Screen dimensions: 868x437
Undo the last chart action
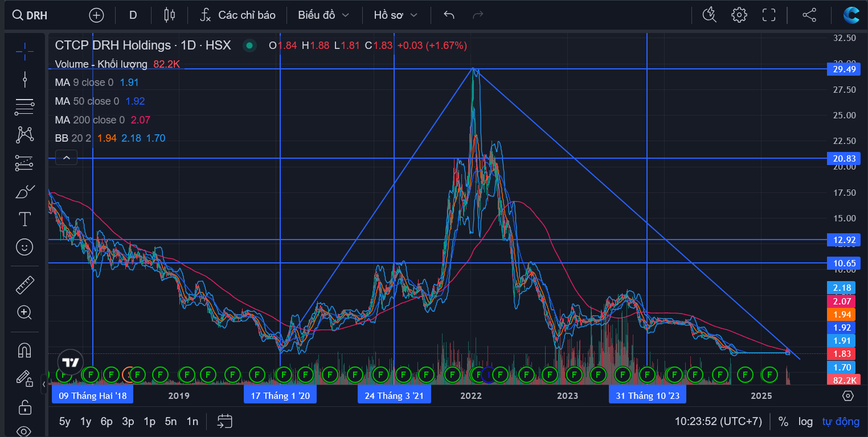coord(449,15)
